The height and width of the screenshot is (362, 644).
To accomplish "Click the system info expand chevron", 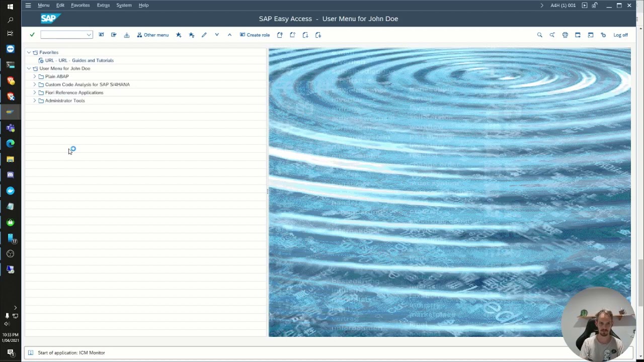I will coord(542,5).
